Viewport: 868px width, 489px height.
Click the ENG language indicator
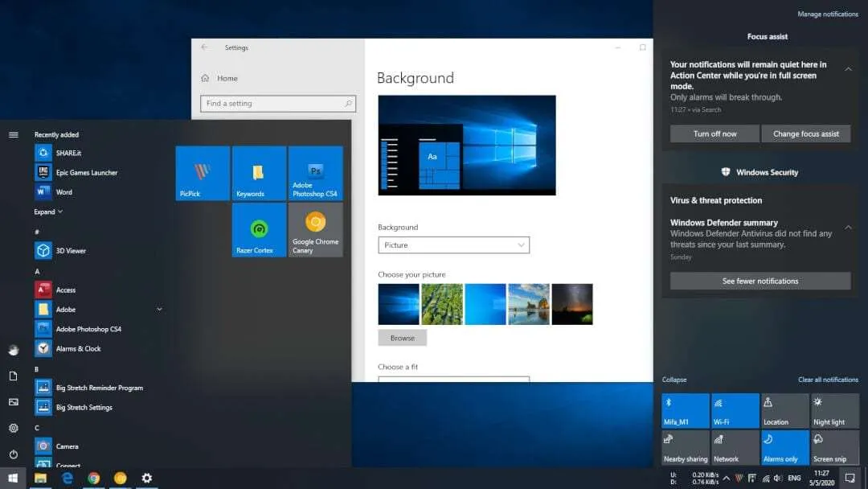point(794,478)
